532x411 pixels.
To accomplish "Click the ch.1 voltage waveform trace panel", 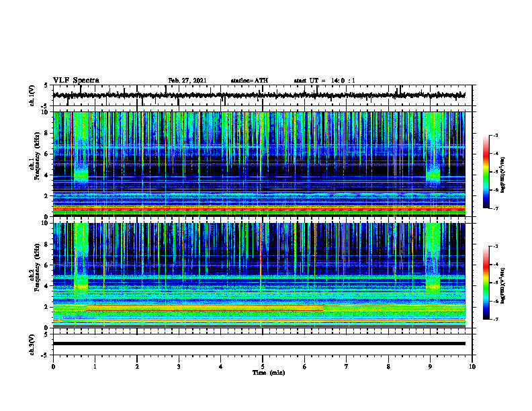I will click(x=263, y=95).
